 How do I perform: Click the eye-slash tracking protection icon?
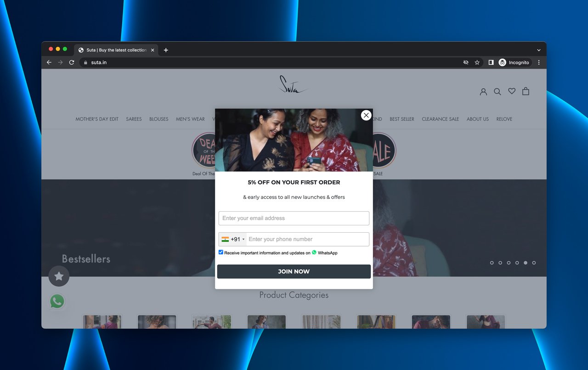pyautogui.click(x=466, y=62)
